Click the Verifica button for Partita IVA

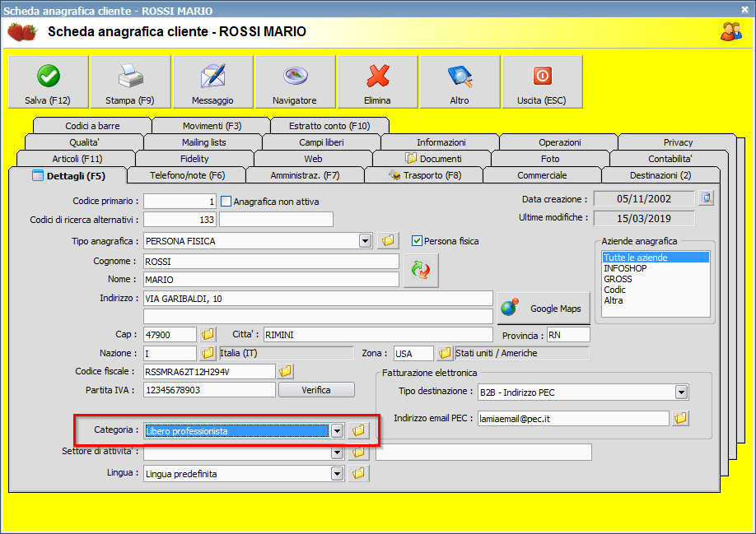(x=316, y=390)
